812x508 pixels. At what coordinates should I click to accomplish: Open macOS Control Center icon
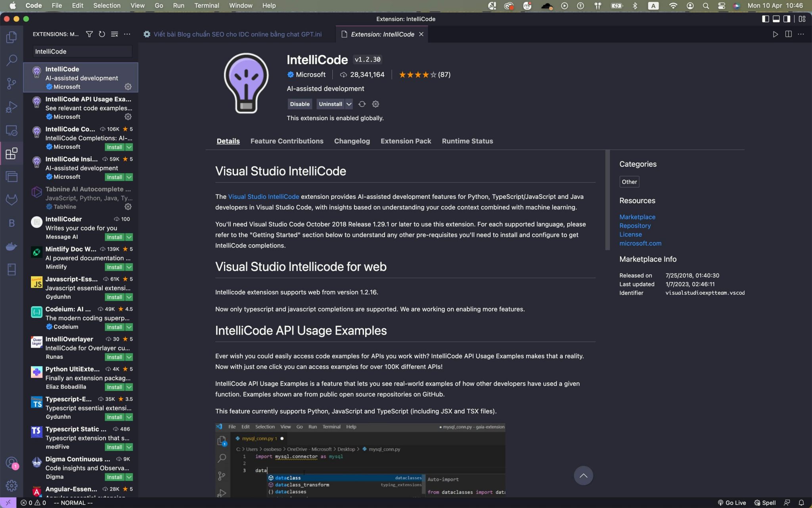coord(721,6)
